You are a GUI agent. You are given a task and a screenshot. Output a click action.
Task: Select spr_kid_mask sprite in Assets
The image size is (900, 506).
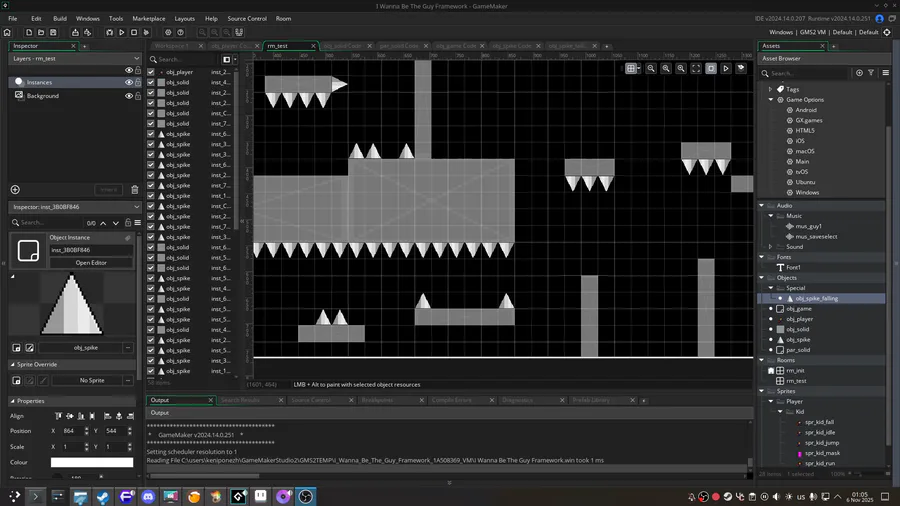[822, 453]
